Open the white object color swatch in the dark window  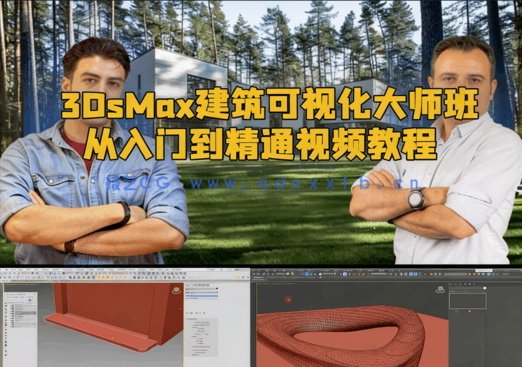(484, 288)
